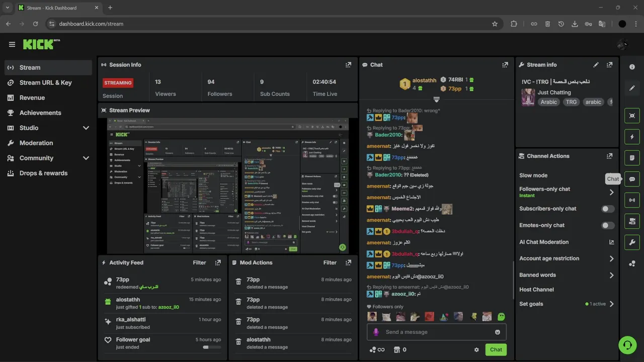The image size is (644, 362).
Task: Click the Kick logo
Action: pyautogui.click(x=41, y=44)
